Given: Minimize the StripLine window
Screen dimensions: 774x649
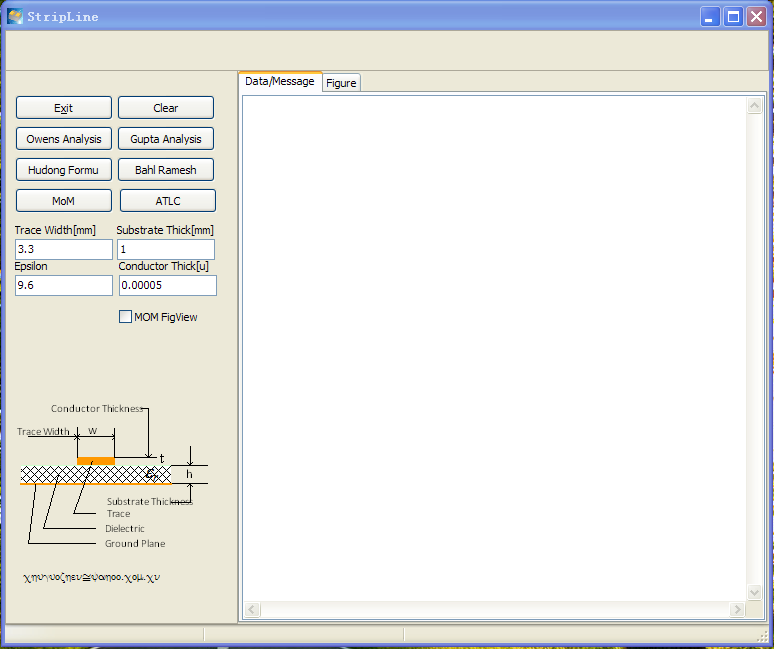Looking at the screenshot, I should [x=710, y=17].
